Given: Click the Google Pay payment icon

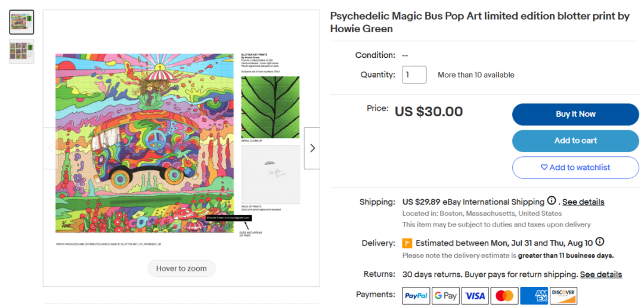Looking at the screenshot, I should point(445,295).
